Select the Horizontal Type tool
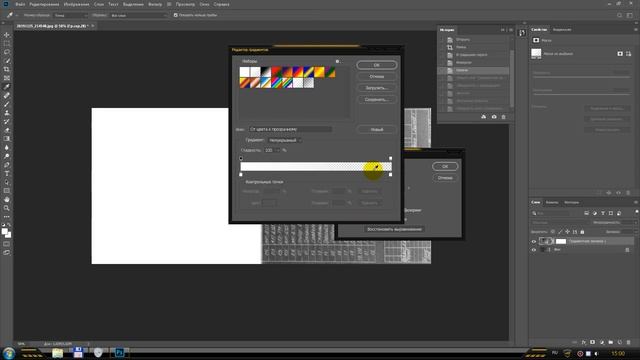The image size is (640, 360). click(7, 173)
